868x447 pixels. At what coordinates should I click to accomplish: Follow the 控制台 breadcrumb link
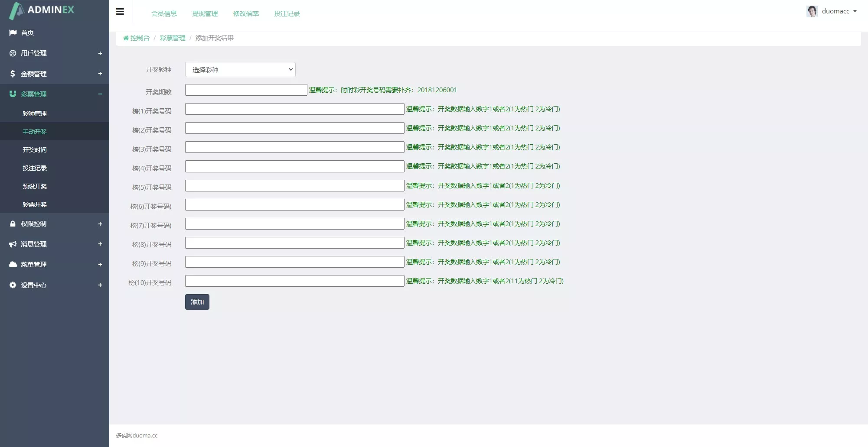[x=140, y=38]
